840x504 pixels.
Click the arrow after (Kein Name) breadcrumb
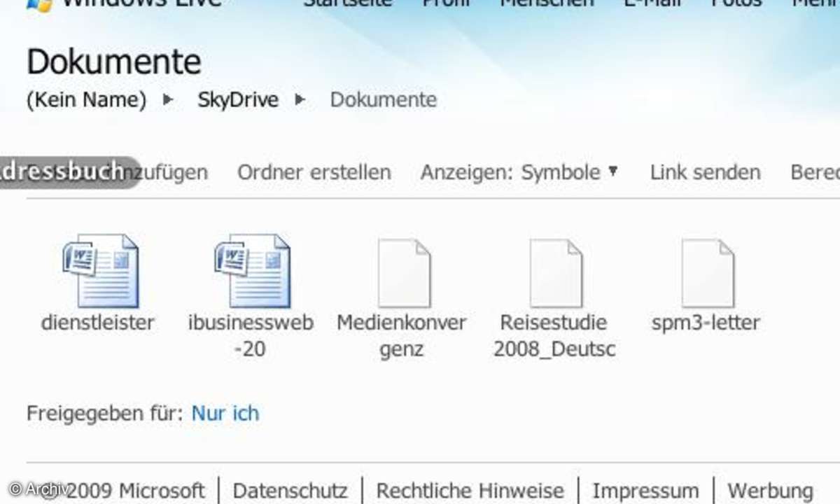[167, 100]
